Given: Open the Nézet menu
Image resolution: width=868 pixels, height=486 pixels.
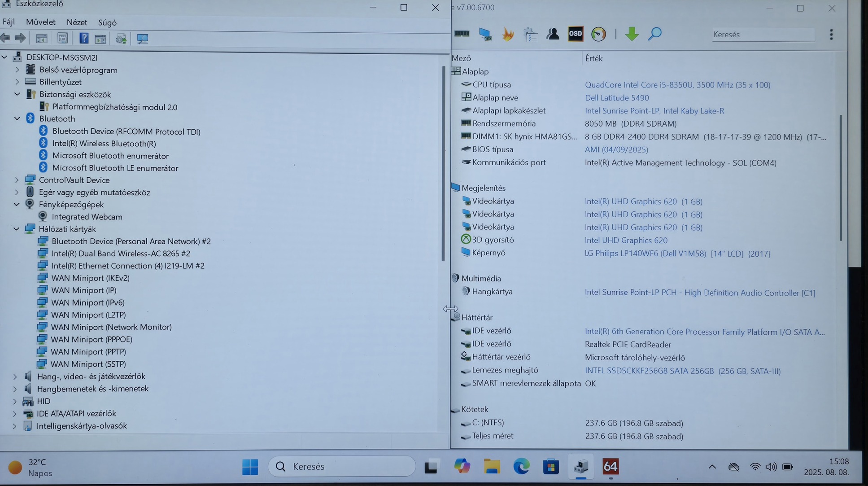Looking at the screenshot, I should tap(77, 22).
